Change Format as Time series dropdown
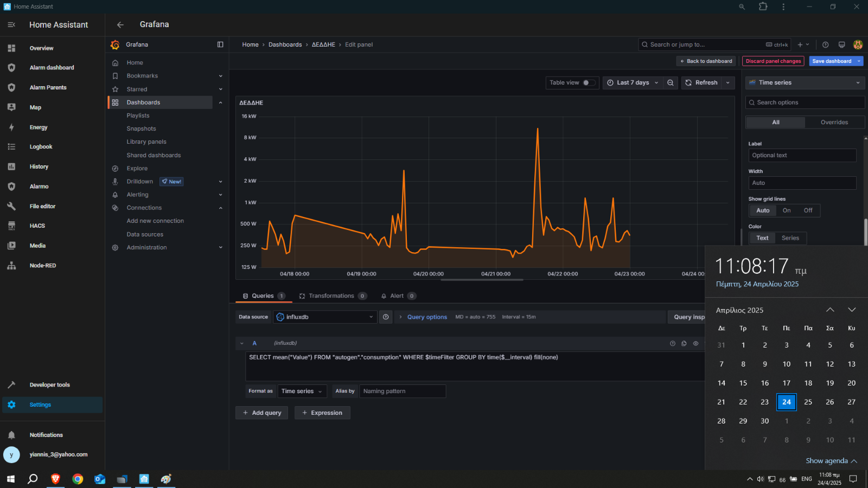The height and width of the screenshot is (488, 868). (x=302, y=391)
